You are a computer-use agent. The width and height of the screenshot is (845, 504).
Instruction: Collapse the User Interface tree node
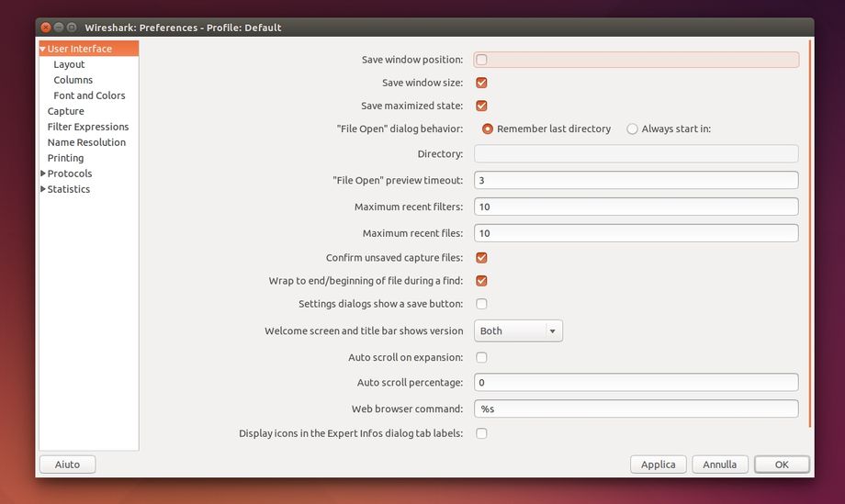(x=43, y=49)
